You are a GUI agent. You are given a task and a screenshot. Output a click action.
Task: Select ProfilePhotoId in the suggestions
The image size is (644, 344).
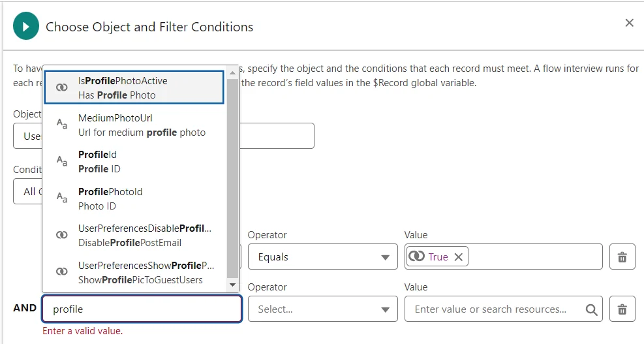point(134,198)
